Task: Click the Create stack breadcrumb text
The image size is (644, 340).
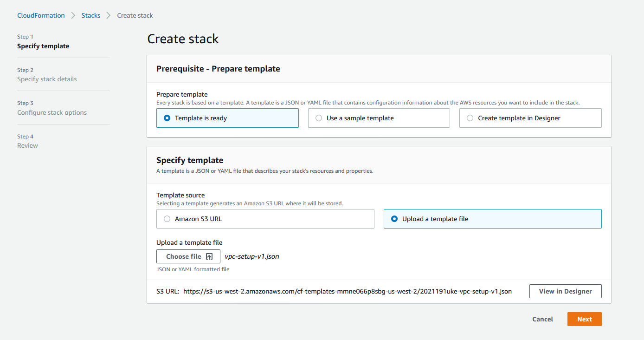Action: coord(135,15)
